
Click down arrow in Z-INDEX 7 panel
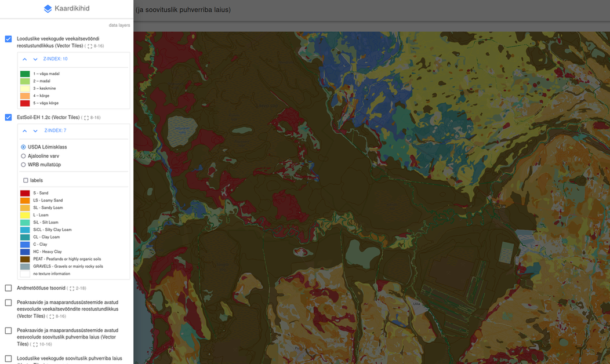(35, 130)
